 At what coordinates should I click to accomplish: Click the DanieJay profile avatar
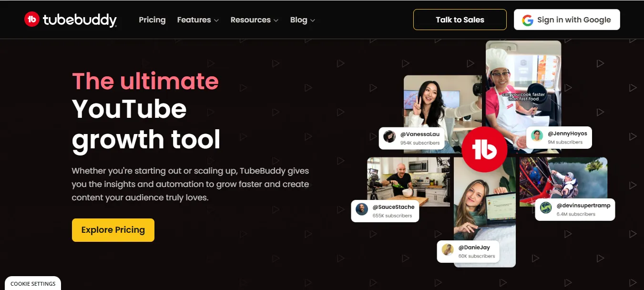(448, 250)
